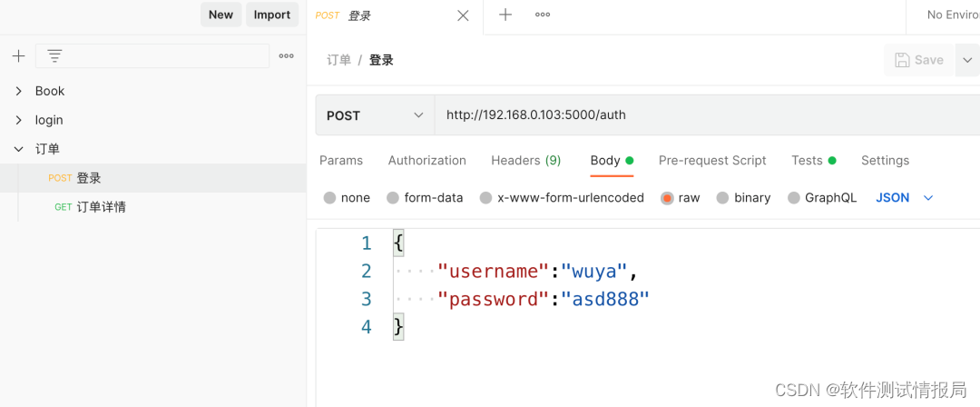The height and width of the screenshot is (407, 980).
Task: Click the login collection name
Action: (x=49, y=120)
